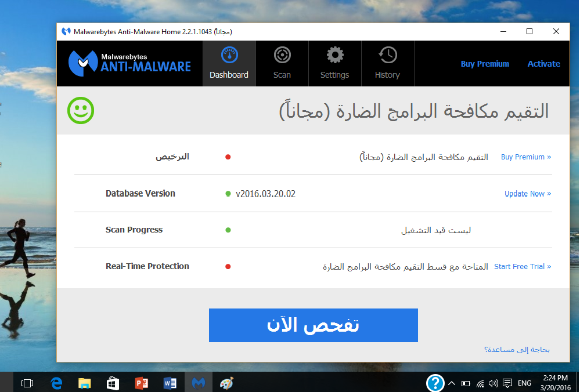This screenshot has width=580, height=392.
Task: Launch Microsoft Edge from the taskbar
Action: click(56, 383)
